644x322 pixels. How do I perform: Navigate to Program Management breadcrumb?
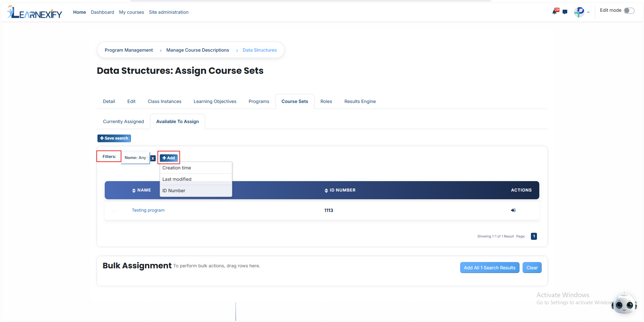pos(129,50)
